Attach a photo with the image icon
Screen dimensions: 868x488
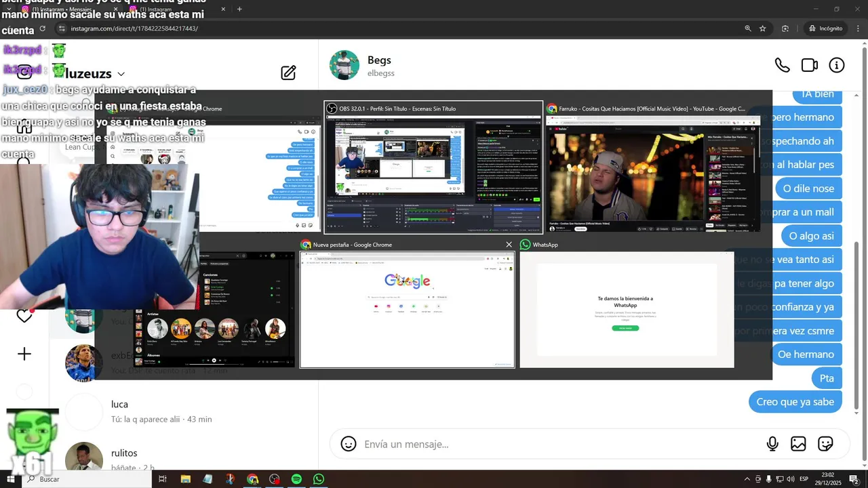(798, 444)
